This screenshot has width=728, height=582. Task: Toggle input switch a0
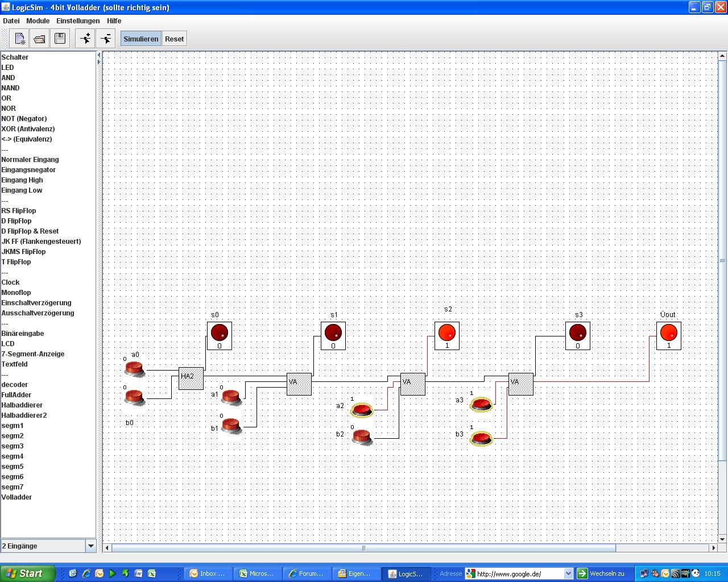click(x=135, y=369)
